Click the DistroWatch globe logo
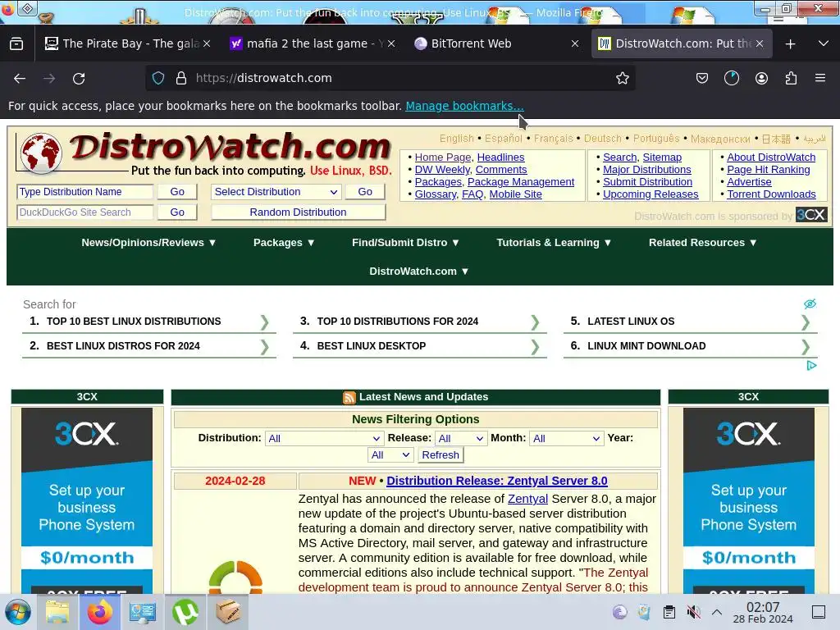840x630 pixels. click(41, 153)
